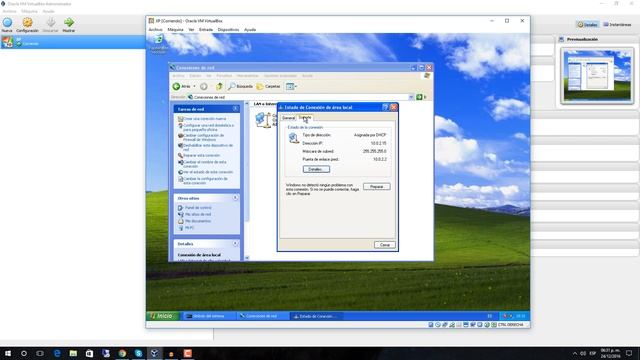Open Archivo menu of VirtualBox Manager
The width and height of the screenshot is (640, 360).
(9, 11)
